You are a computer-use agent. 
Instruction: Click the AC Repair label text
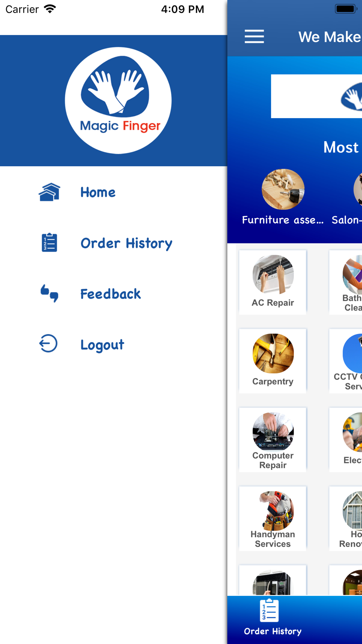[x=273, y=303]
